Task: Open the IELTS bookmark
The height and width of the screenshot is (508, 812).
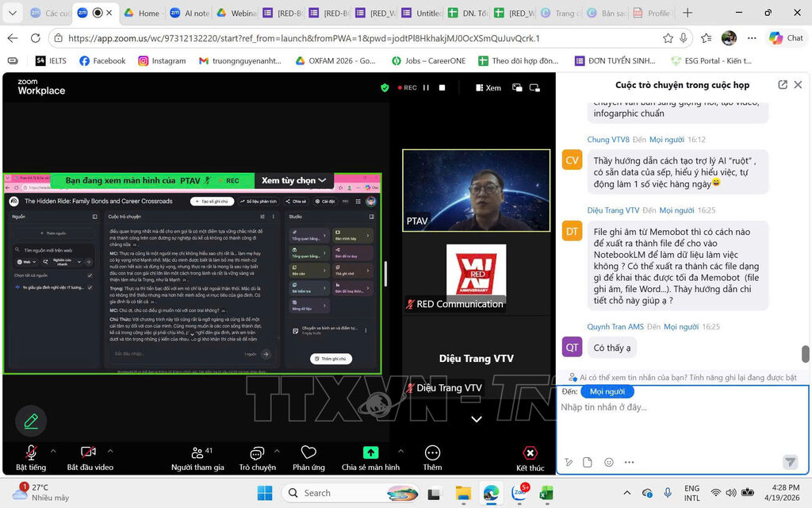Action: tap(51, 60)
